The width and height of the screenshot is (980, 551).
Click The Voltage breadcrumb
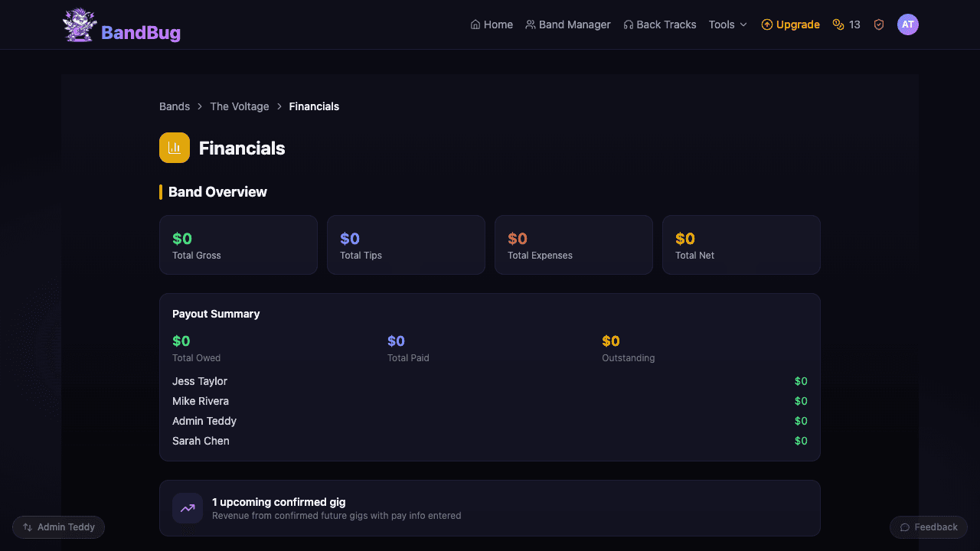[239, 106]
